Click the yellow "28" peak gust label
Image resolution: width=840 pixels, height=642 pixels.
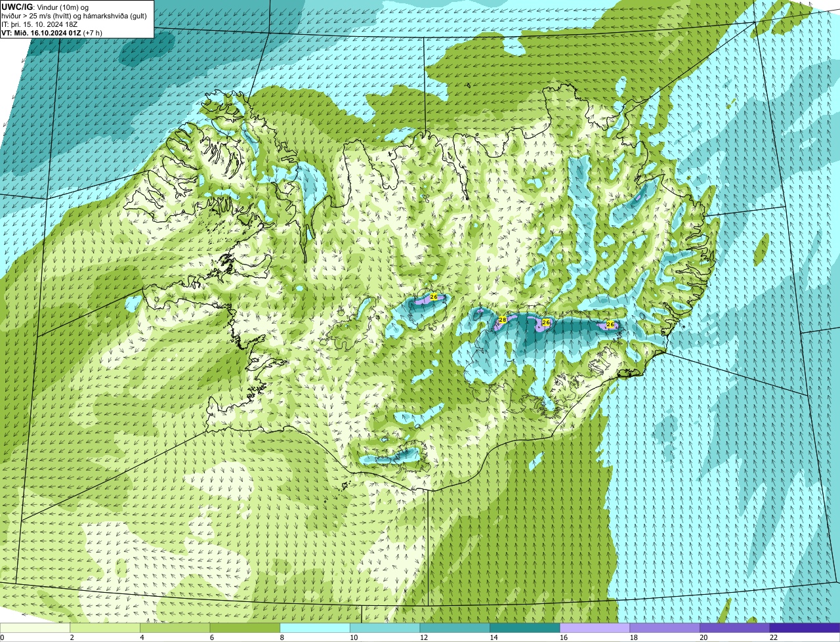pos(503,320)
